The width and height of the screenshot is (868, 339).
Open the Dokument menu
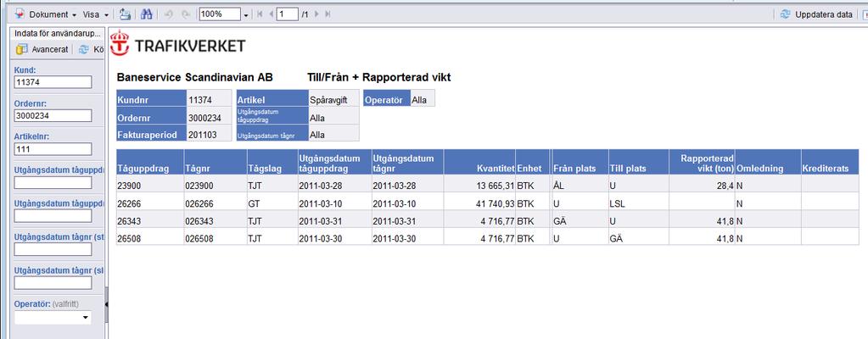53,15
